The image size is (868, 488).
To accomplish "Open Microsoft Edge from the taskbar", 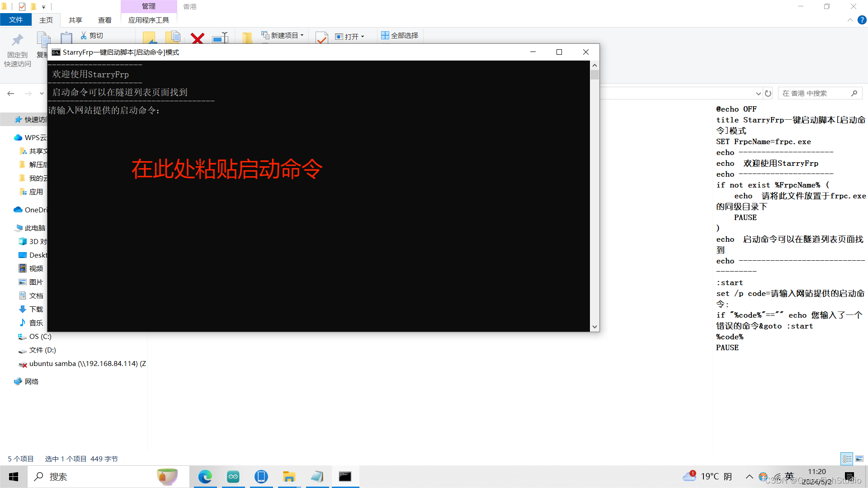I will click(x=206, y=476).
